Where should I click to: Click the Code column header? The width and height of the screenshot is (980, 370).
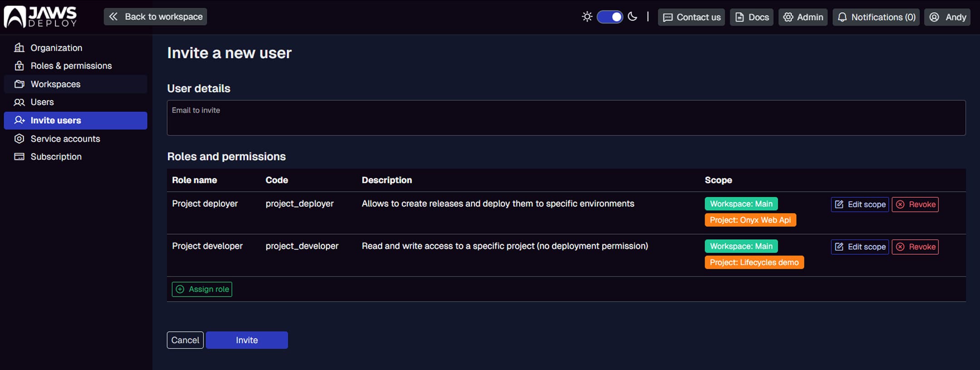pos(277,180)
